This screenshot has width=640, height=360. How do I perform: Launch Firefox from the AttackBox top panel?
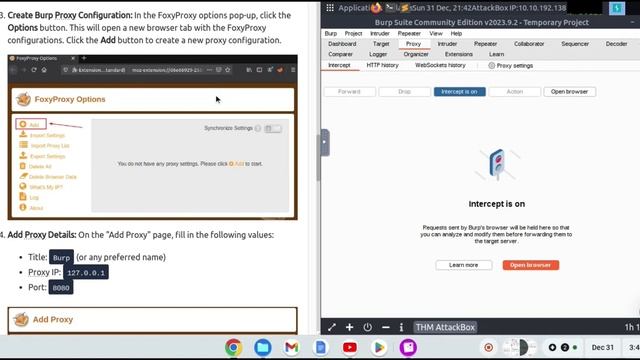click(376, 7)
